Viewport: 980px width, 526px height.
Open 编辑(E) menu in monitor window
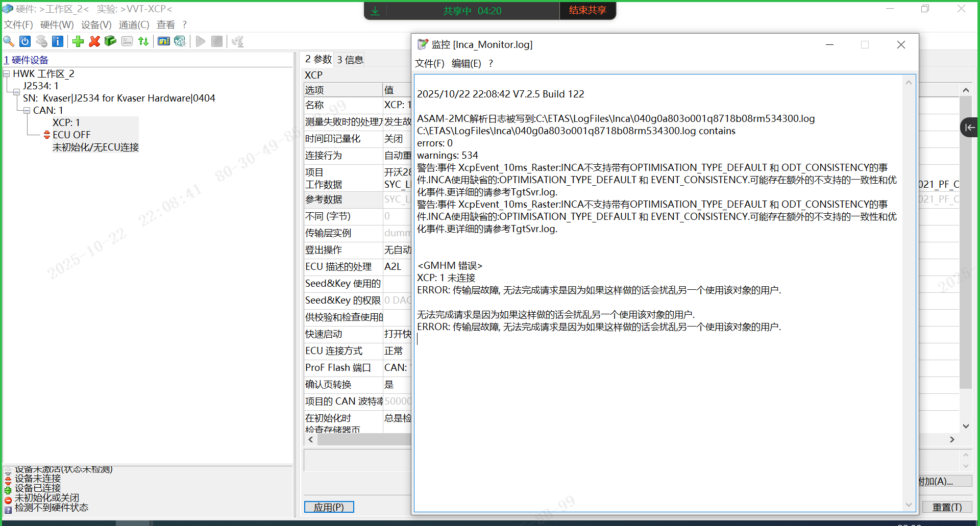(467, 63)
